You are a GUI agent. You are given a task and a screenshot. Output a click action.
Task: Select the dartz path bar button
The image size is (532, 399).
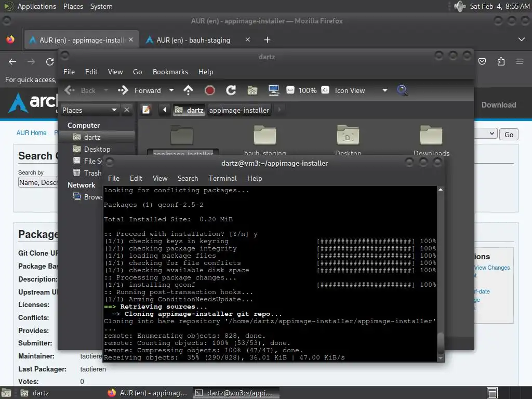coord(189,110)
